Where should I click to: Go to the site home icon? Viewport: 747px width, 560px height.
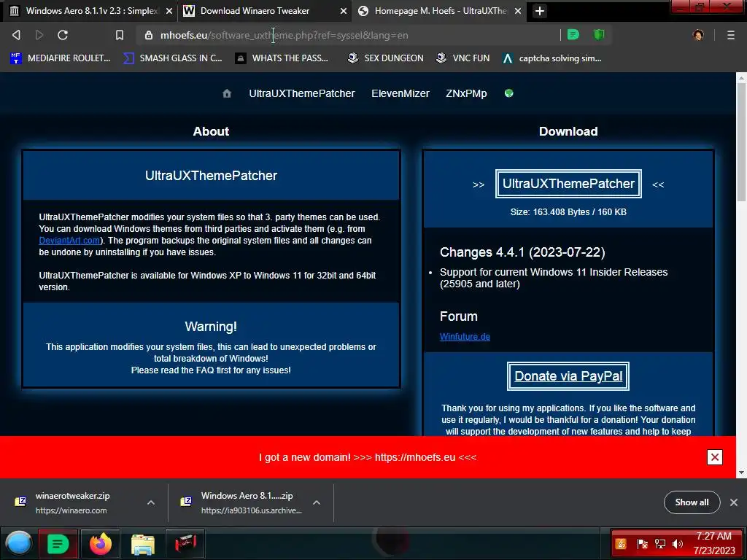tap(227, 93)
